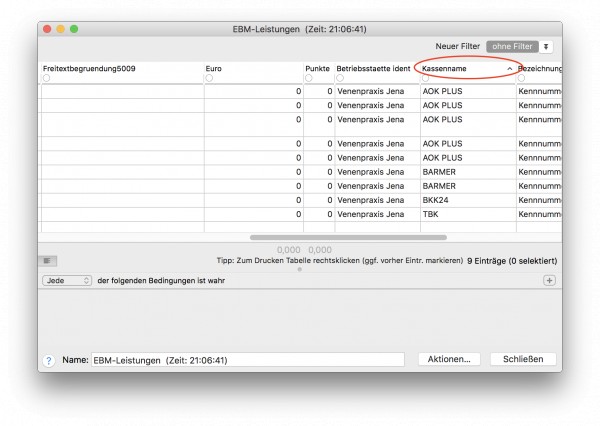Viewport: 600px width, 426px height.
Task: Open the filter arrow menu icon
Action: pyautogui.click(x=546, y=47)
